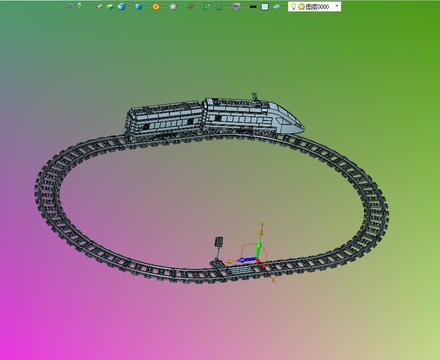The width and height of the screenshot is (440, 360).
Task: Click the blue sphere view icon
Action: (122, 6)
